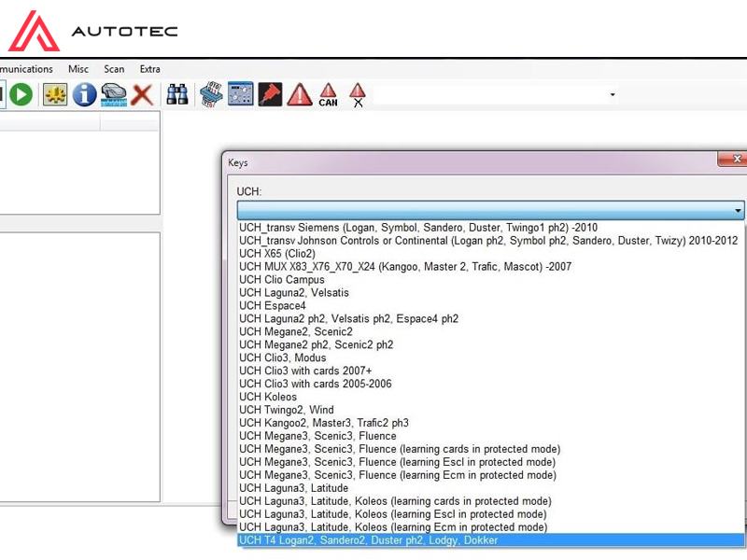Choose Laguna3 Koleos learning cards protected mode
747x560 pixels.
(x=491, y=501)
